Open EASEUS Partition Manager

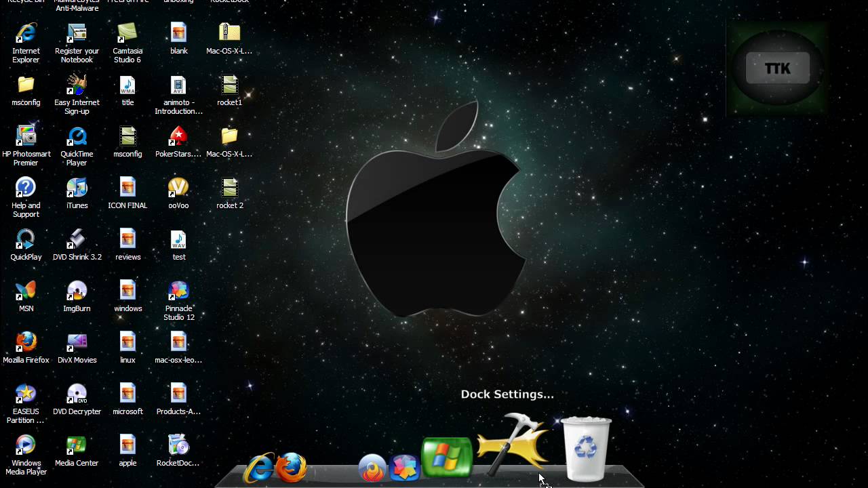point(26,394)
